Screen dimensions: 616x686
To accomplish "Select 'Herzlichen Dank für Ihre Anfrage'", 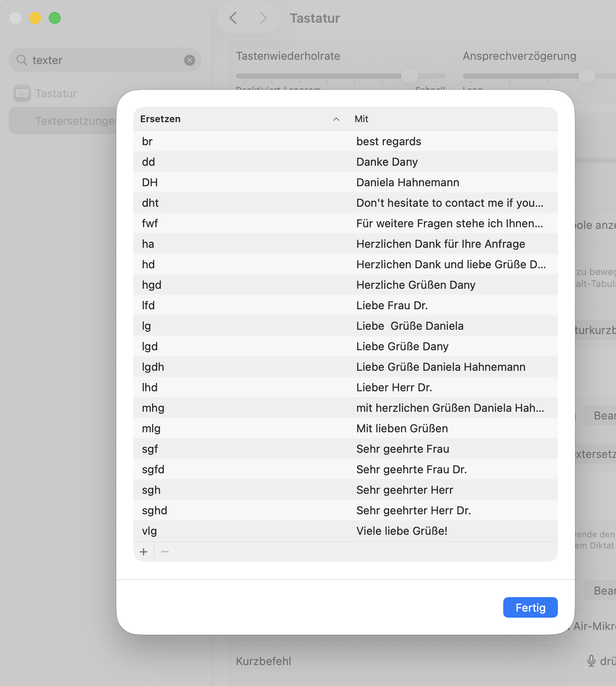I will [x=441, y=244].
